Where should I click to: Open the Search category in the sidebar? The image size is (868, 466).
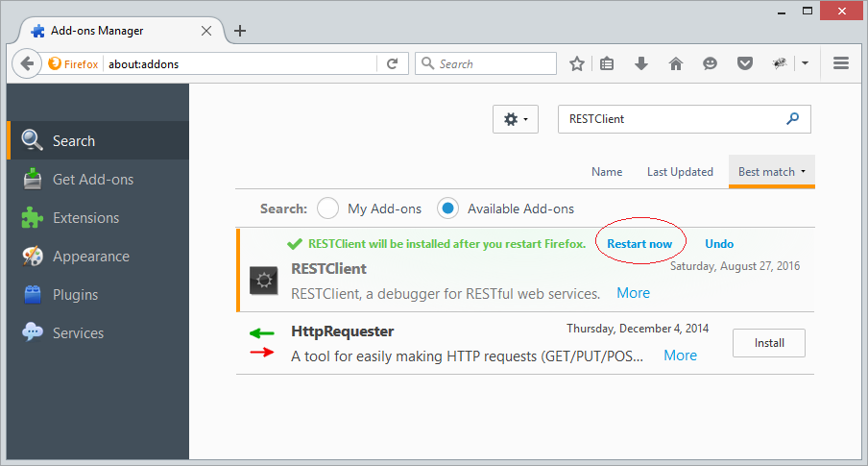(99, 140)
